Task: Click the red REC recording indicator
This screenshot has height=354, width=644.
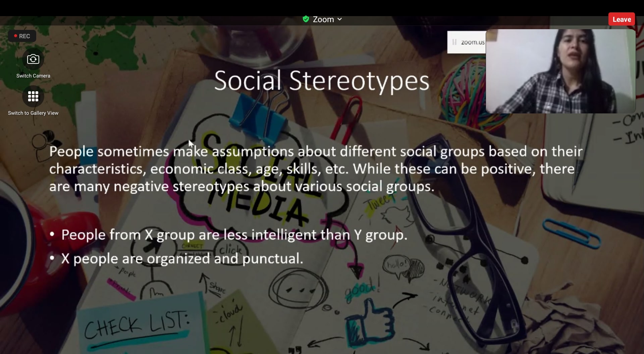Action: click(x=22, y=36)
